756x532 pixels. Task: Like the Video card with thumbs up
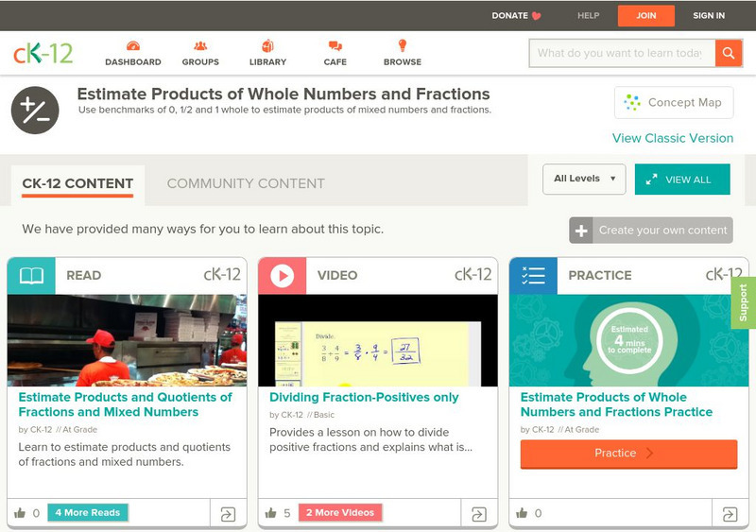tap(271, 513)
